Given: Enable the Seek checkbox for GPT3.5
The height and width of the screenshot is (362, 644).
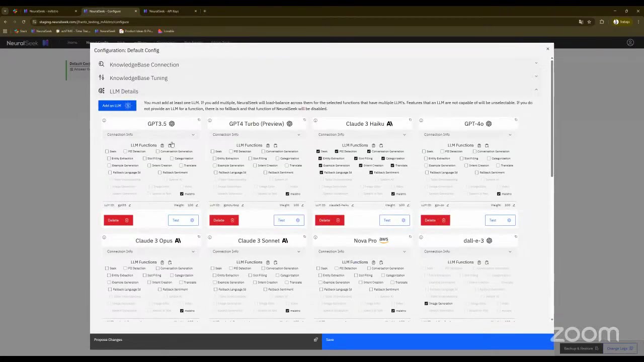Looking at the screenshot, I should [x=107, y=151].
